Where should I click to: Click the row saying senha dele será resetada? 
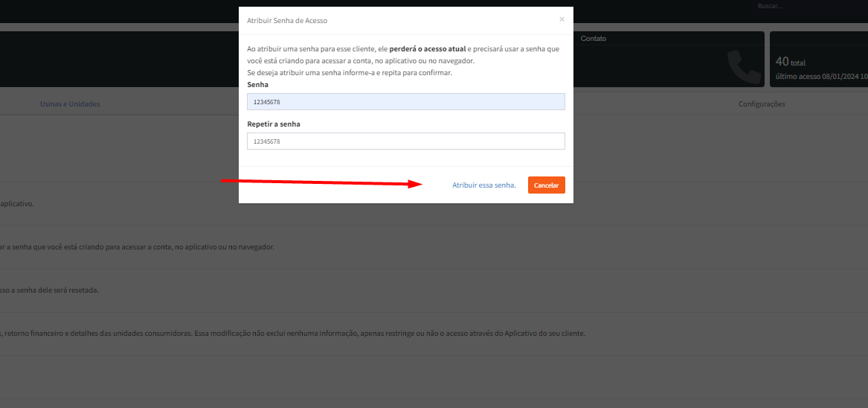49,290
